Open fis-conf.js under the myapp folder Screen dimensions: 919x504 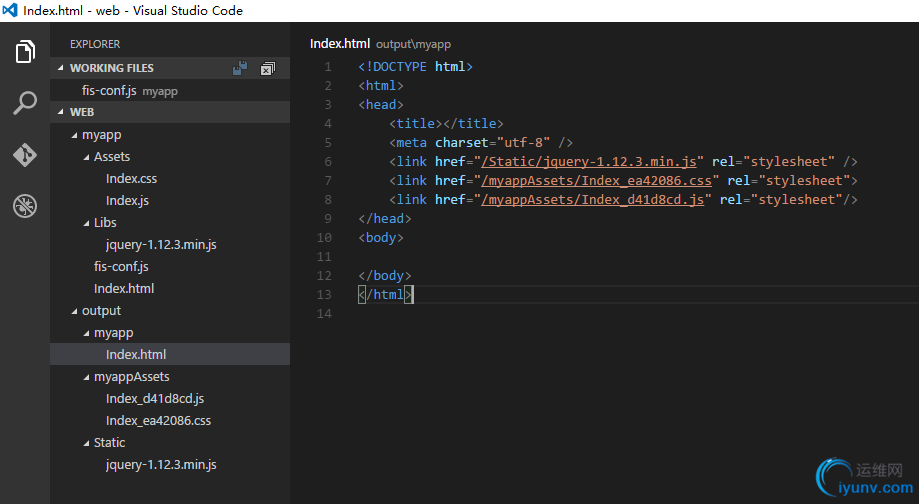(121, 267)
